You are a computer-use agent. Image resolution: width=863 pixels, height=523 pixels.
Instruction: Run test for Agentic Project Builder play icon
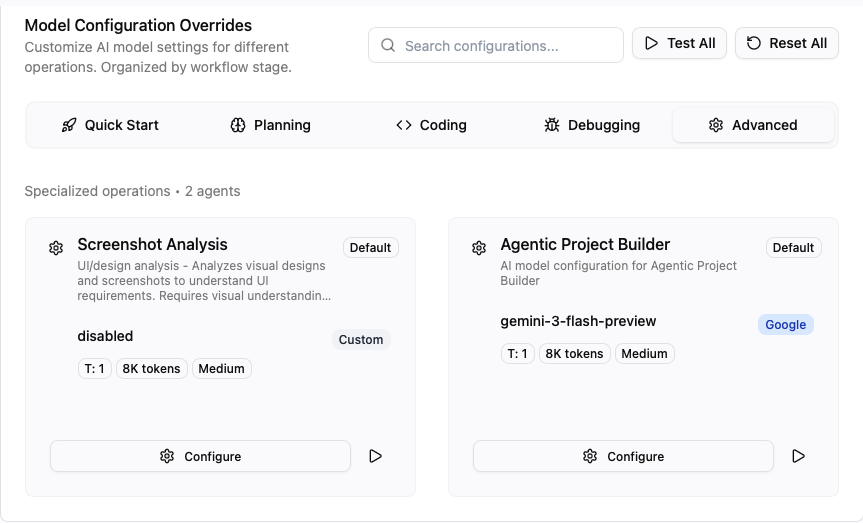[x=799, y=456]
